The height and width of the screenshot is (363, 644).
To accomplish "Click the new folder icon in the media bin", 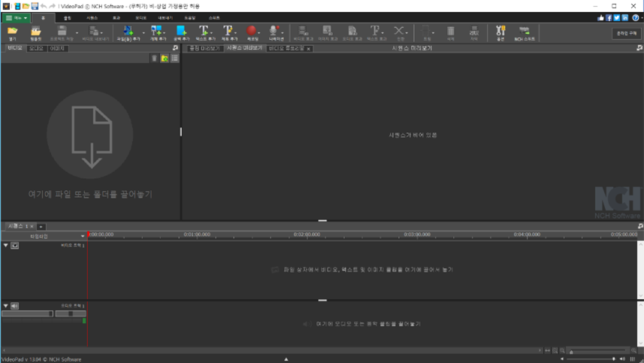I will 165,59.
